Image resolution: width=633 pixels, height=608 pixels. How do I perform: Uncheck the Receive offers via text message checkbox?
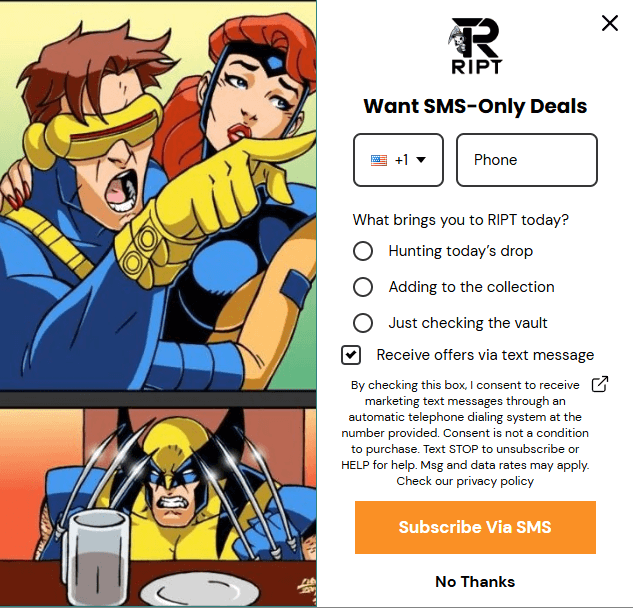pyautogui.click(x=351, y=355)
